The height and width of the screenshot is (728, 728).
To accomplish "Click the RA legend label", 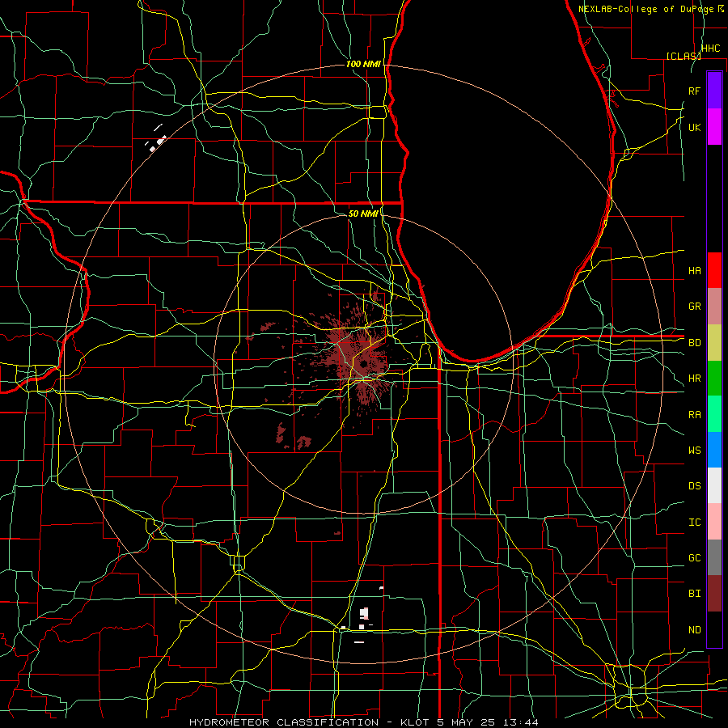I will pyautogui.click(x=694, y=415).
